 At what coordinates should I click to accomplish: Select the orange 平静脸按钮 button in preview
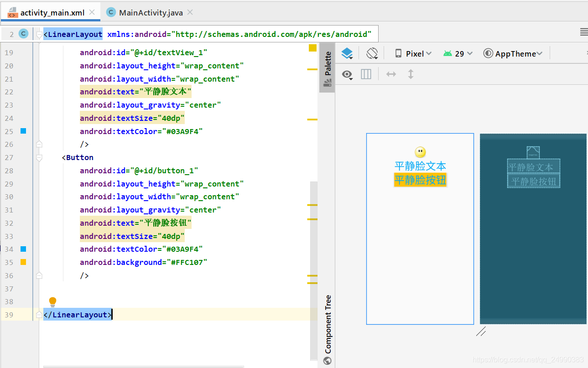[x=420, y=180]
